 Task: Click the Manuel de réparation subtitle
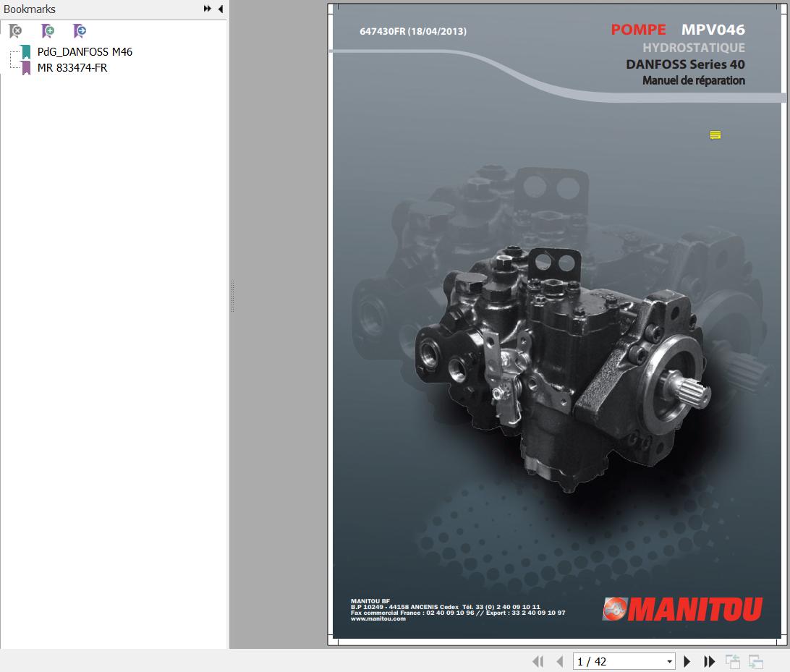point(694,80)
